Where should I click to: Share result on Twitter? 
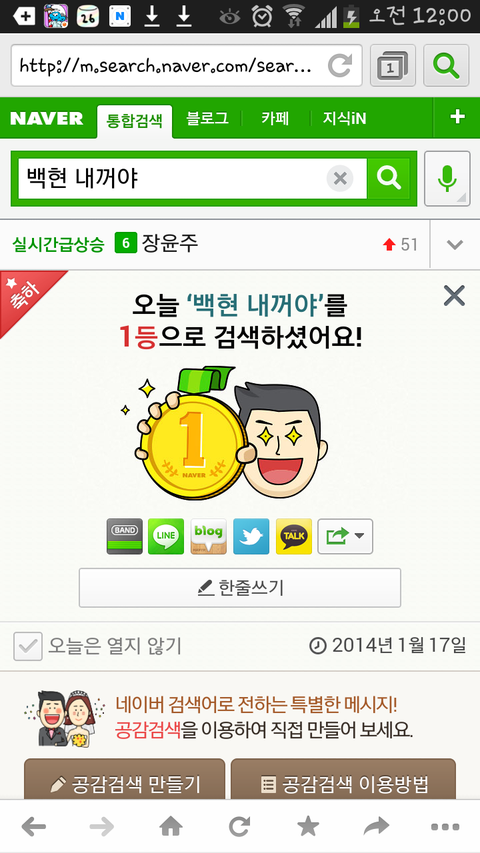pyautogui.click(x=251, y=536)
